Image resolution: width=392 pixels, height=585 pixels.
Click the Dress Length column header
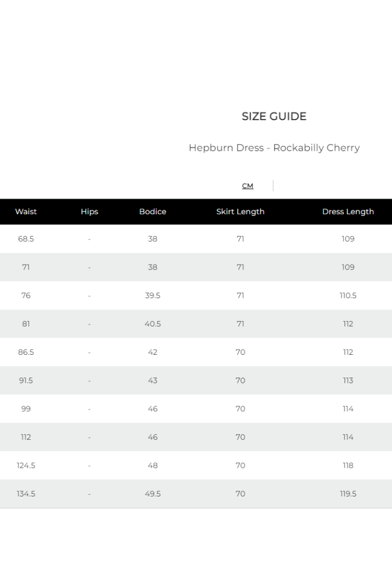pos(347,211)
